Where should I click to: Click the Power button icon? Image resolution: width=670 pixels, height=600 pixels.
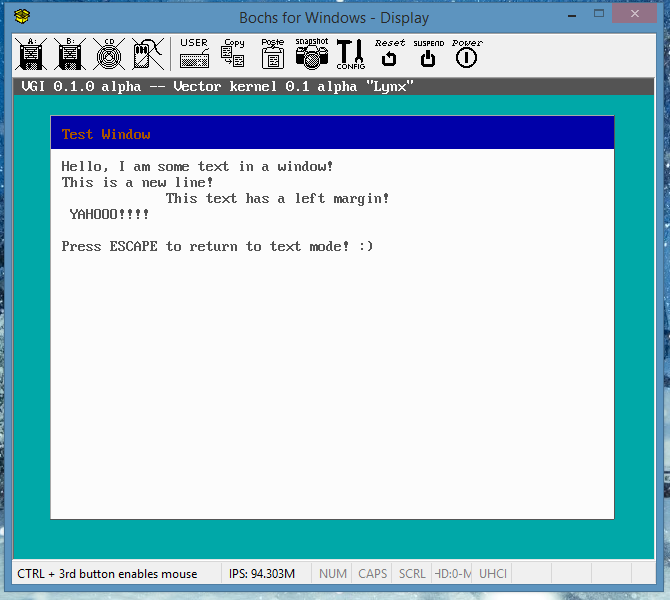click(467, 53)
